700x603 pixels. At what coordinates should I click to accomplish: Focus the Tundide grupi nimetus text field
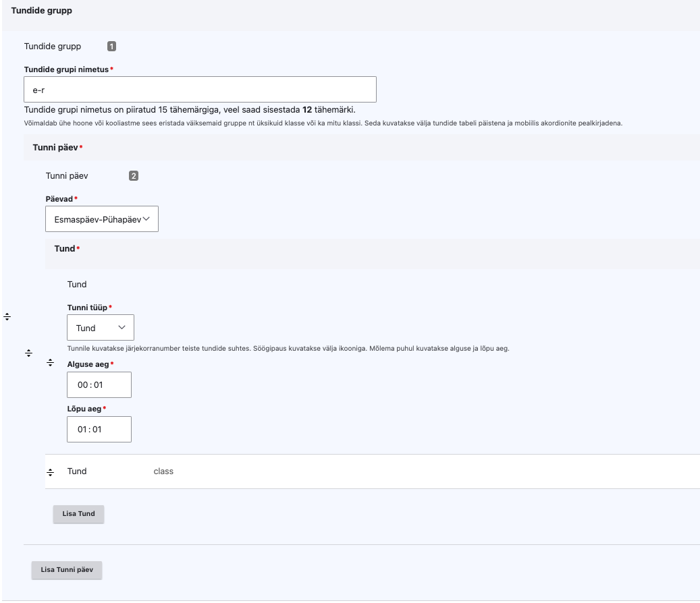(x=199, y=90)
